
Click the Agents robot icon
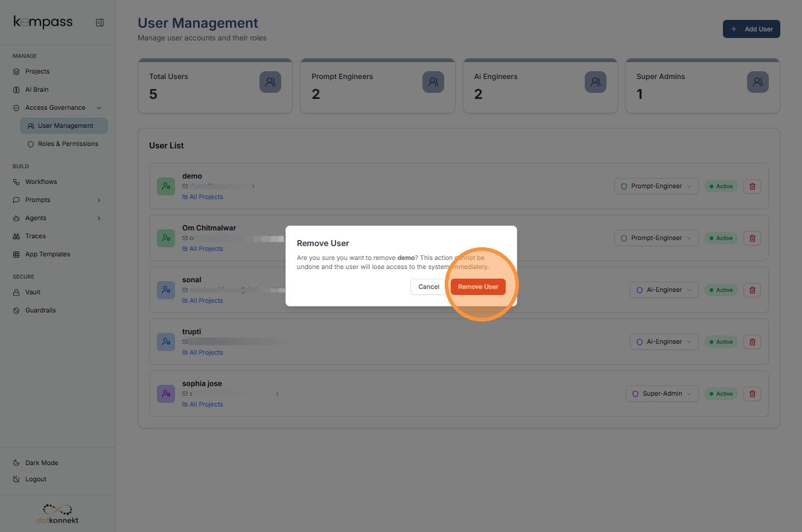click(16, 218)
